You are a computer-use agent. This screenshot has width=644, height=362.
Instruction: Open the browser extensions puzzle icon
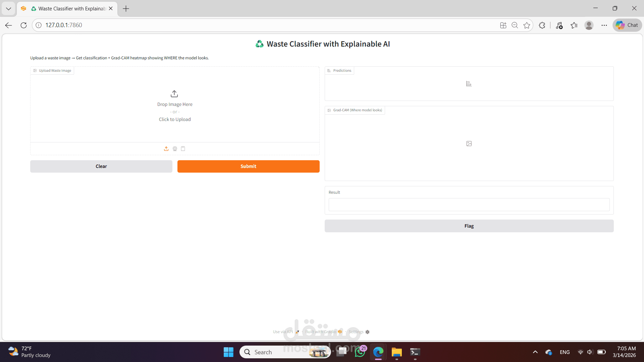542,25
